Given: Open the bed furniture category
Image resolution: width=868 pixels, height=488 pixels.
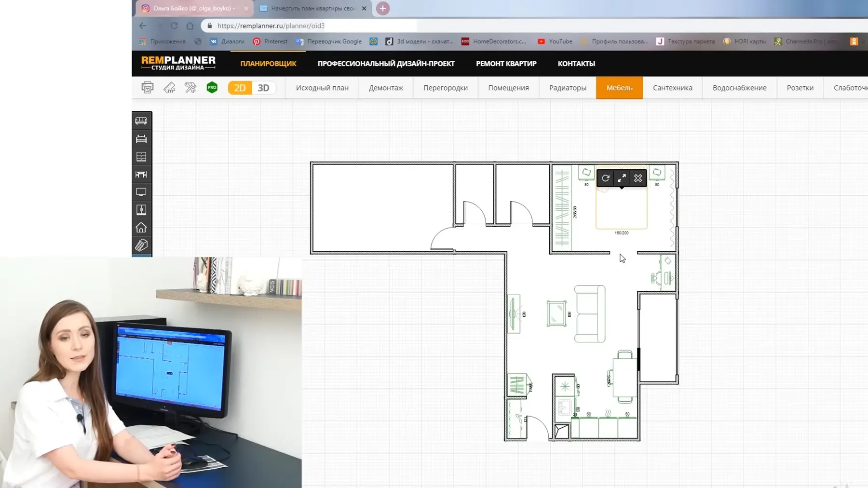Looking at the screenshot, I should [141, 139].
